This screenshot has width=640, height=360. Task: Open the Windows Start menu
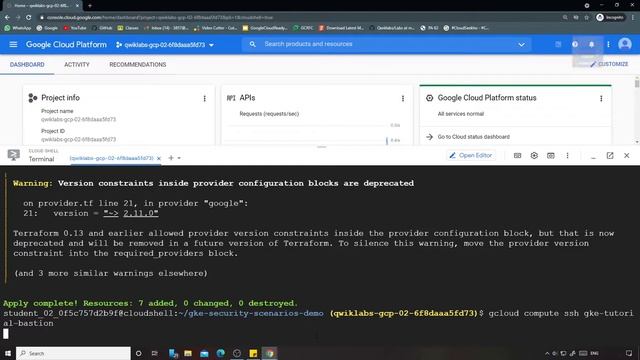(7, 353)
